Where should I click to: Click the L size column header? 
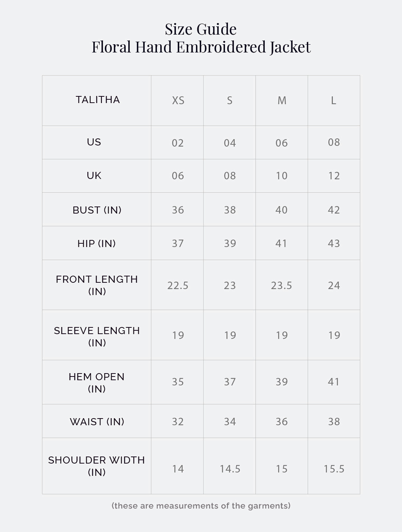(334, 100)
